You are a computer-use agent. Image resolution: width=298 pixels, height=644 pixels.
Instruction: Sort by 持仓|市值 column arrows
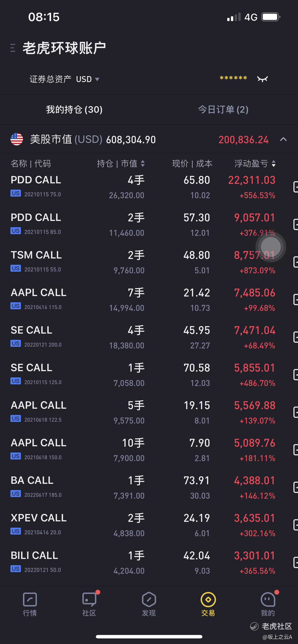[x=143, y=163]
